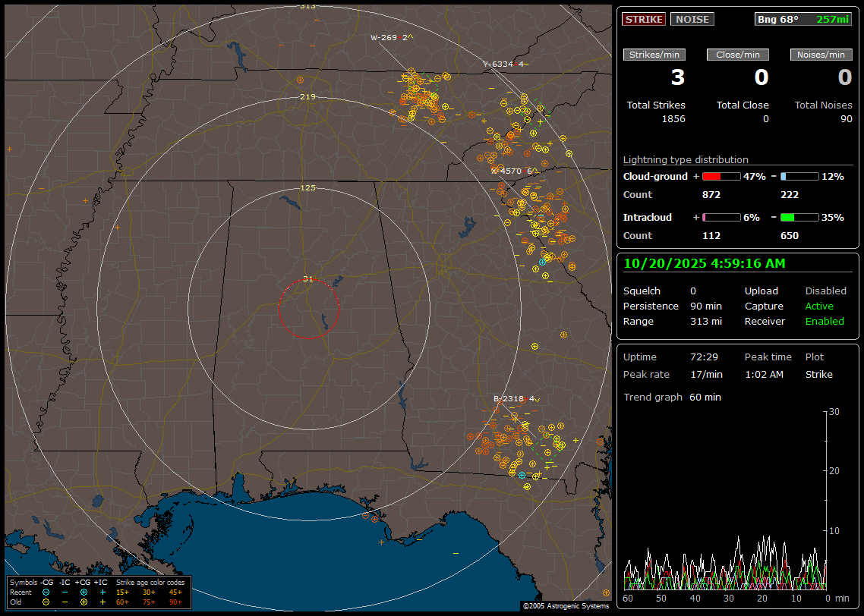Toggle the STRIKE mode button
Screen dimensions: 864x616
pyautogui.click(x=644, y=19)
